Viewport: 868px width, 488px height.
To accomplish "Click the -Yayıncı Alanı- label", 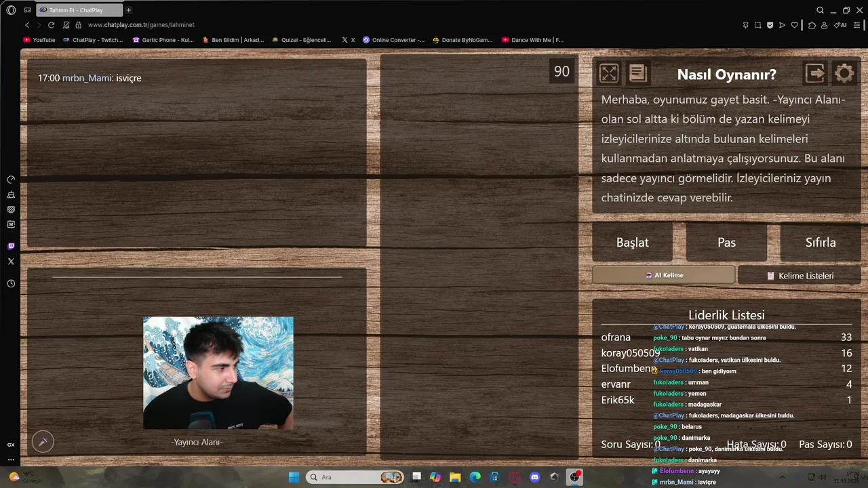I will [x=197, y=442].
